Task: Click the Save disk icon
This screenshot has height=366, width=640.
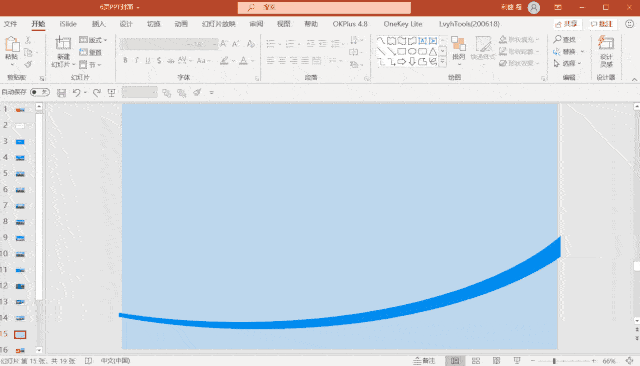Action: coord(61,93)
